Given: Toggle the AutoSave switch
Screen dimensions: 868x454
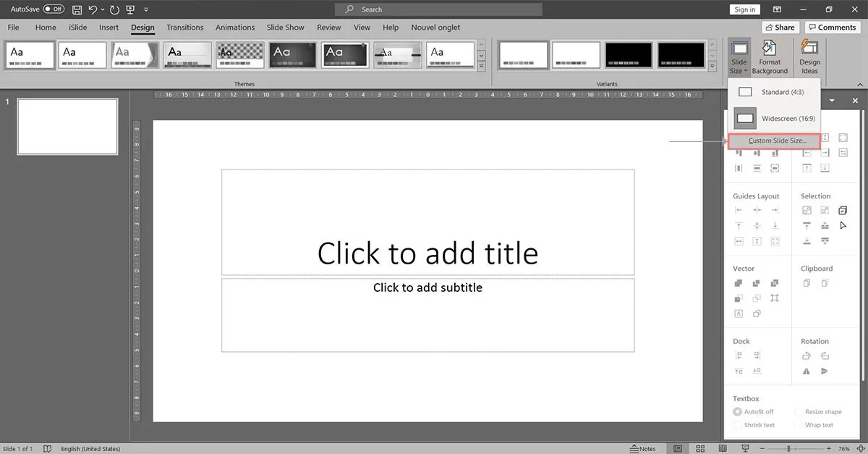Looking at the screenshot, I should (x=54, y=9).
